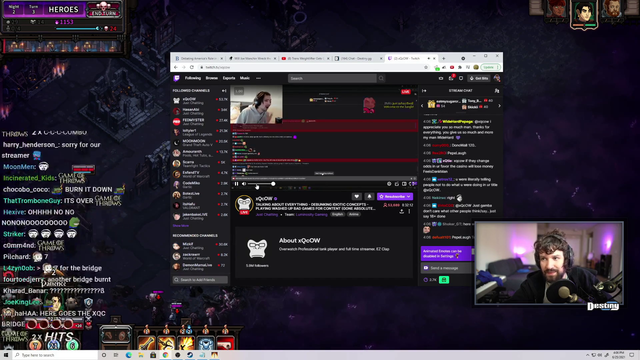Toggle theatre mode on the player
Image resolution: width=640 pixels, height=360 pixels.
pyautogui.click(x=404, y=184)
